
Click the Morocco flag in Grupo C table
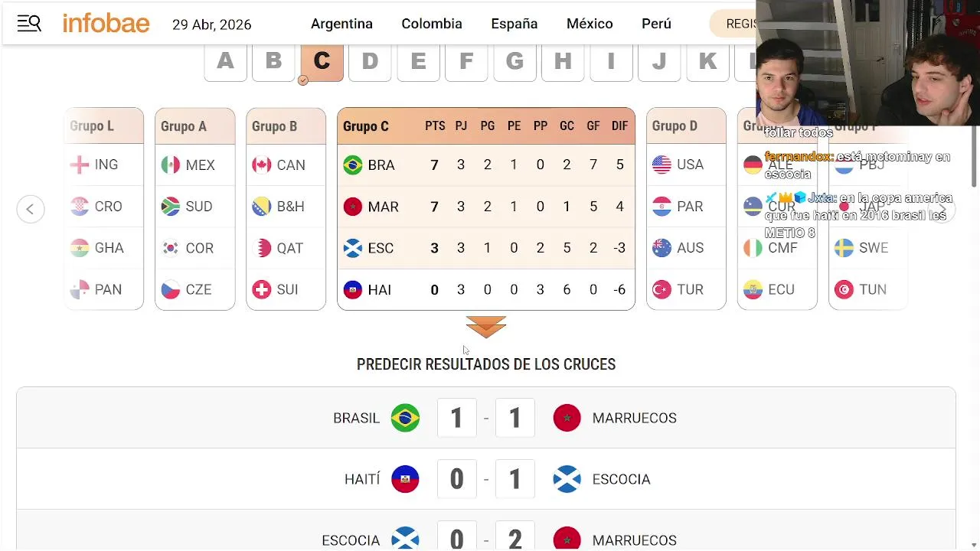353,207
